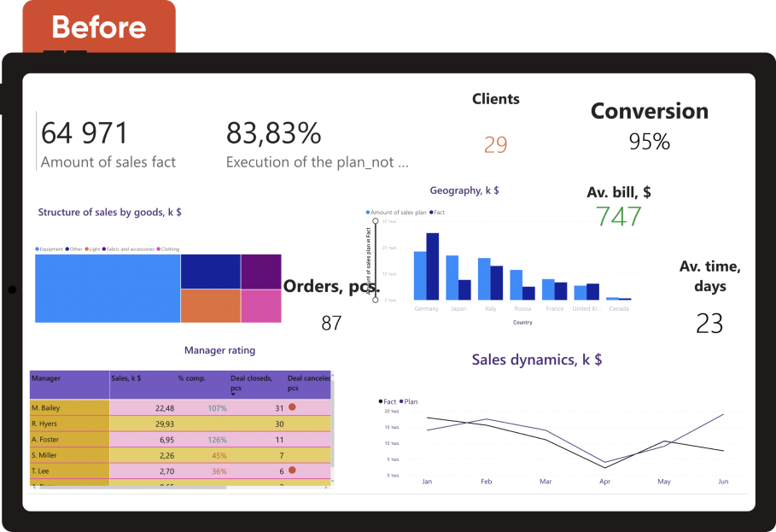This screenshot has width=776, height=532.
Task: Select France's light blue plan bar
Action: coord(548,289)
